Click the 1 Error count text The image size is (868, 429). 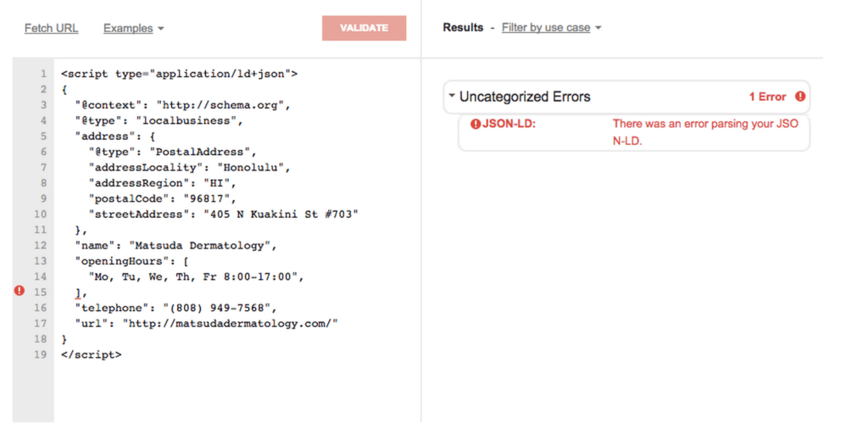coord(767,97)
